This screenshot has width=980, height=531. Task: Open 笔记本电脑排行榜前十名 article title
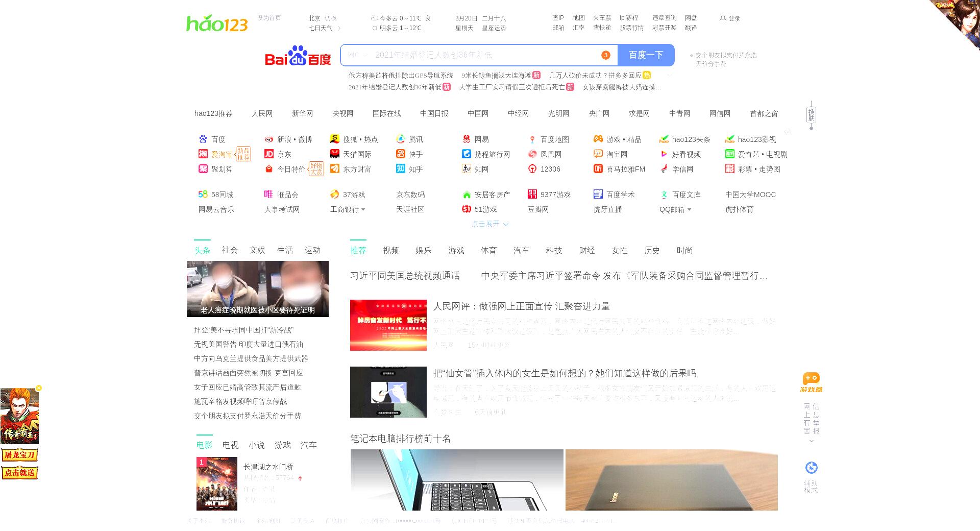[400, 439]
